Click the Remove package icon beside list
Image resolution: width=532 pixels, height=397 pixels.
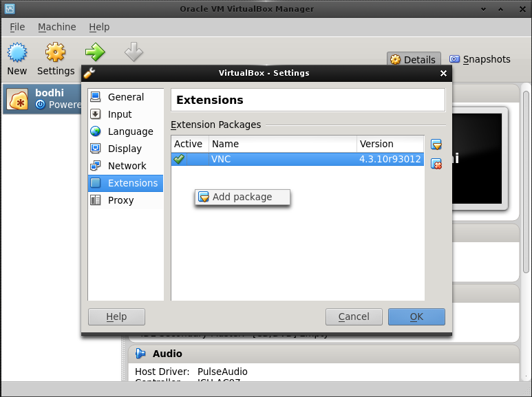click(x=436, y=164)
